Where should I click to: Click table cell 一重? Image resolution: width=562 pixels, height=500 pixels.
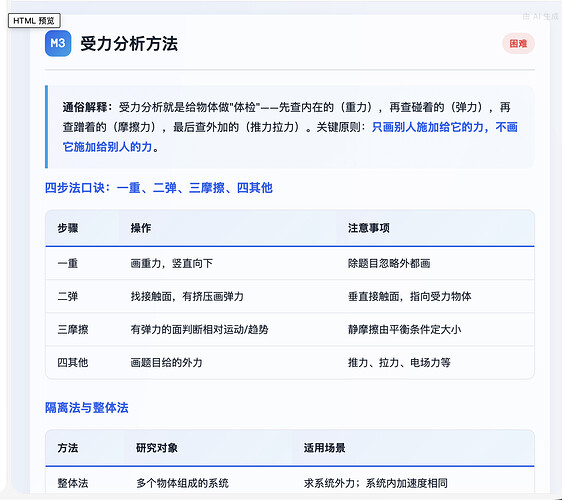[x=68, y=263]
